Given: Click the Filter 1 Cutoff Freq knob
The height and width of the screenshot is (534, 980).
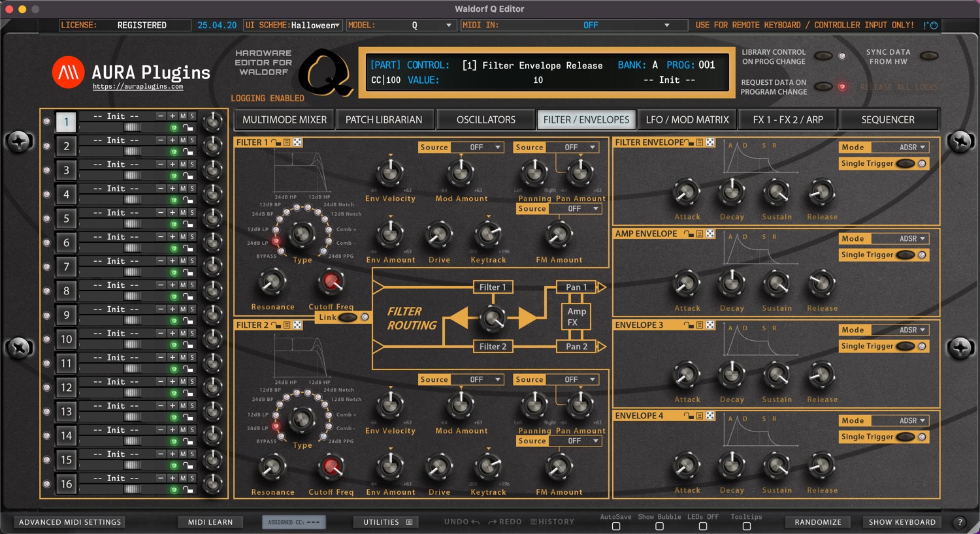Looking at the screenshot, I should coord(331,282).
